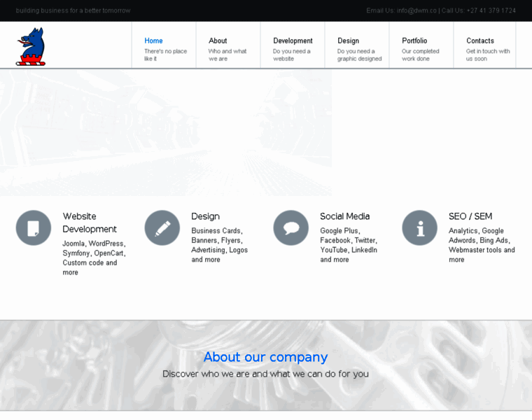The width and height of the screenshot is (532, 420).
Task: Click the Social Media speech bubble icon
Action: (291, 228)
